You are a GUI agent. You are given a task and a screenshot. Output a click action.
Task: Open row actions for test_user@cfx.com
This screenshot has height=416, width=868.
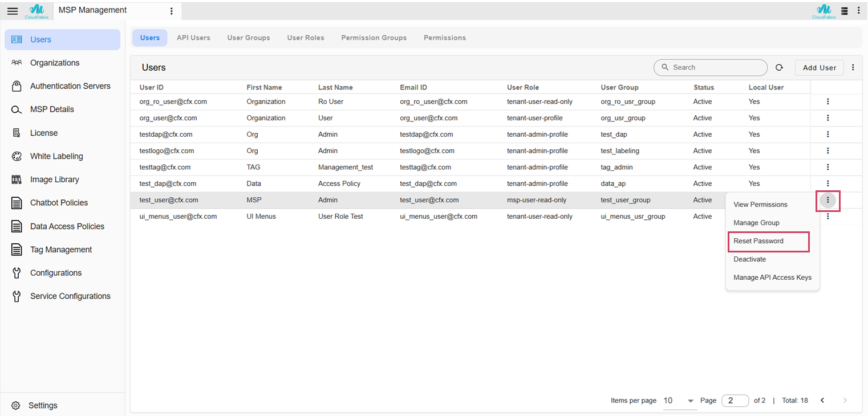coord(828,200)
